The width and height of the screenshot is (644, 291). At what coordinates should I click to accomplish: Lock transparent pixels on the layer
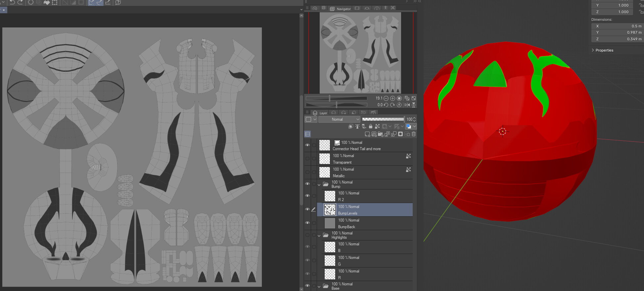pyautogui.click(x=377, y=126)
